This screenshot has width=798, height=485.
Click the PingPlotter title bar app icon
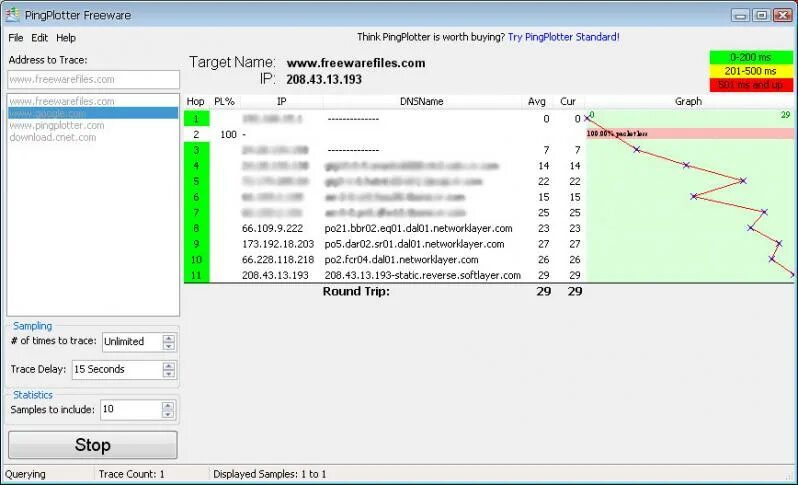pyautogui.click(x=12, y=15)
